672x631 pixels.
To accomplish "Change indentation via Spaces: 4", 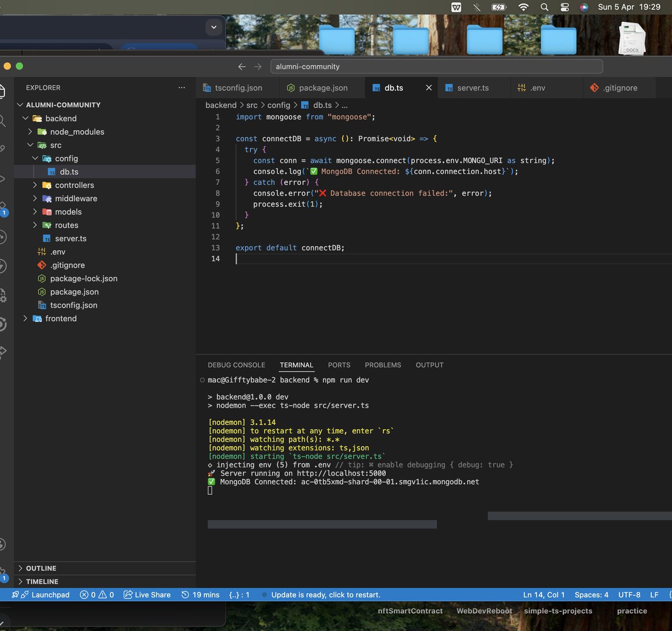I will (591, 595).
